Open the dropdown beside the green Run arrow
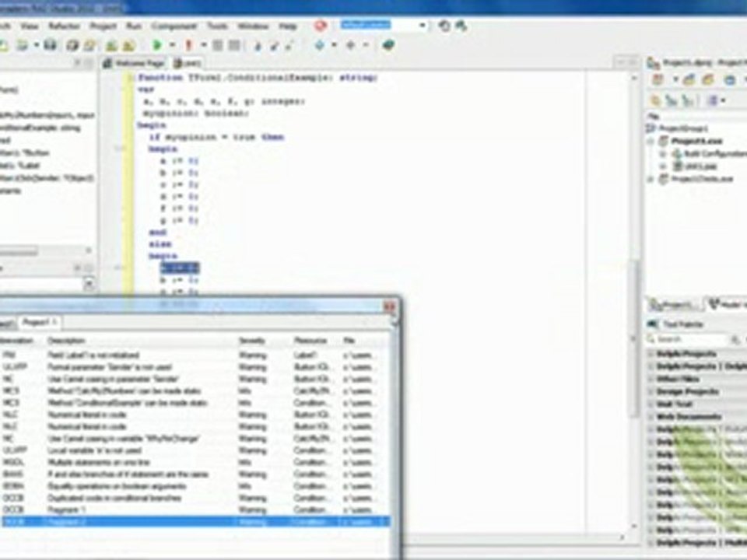The image size is (747, 560). coord(173,45)
